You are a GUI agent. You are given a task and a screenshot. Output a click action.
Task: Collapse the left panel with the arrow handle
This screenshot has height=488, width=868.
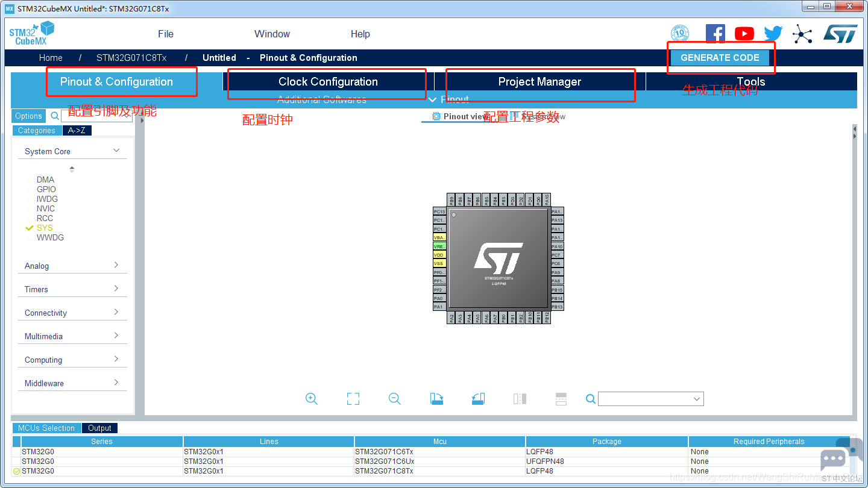pos(142,120)
